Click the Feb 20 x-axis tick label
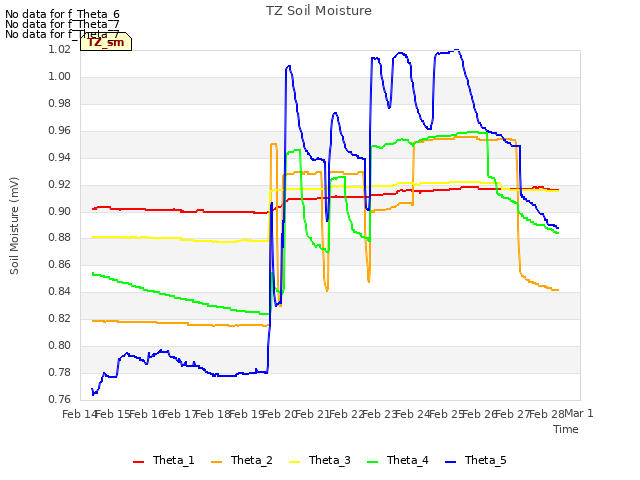The width and height of the screenshot is (640, 480). pos(280,414)
